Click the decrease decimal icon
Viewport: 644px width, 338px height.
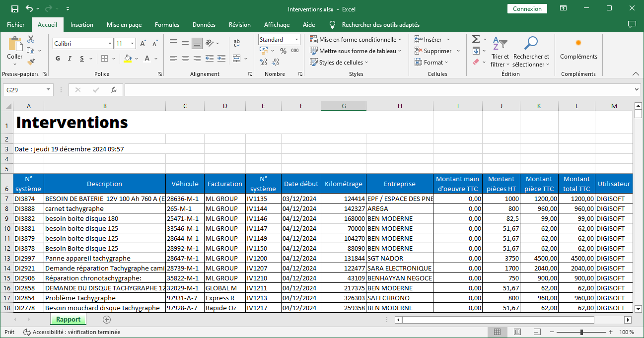[276, 62]
